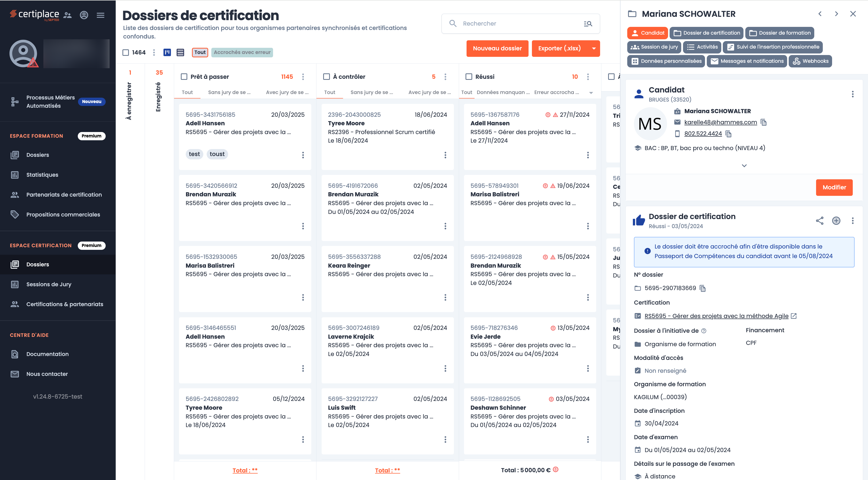Open the filter dropdown in the Réussi column
This screenshot has height=480, width=868.
coord(591,92)
